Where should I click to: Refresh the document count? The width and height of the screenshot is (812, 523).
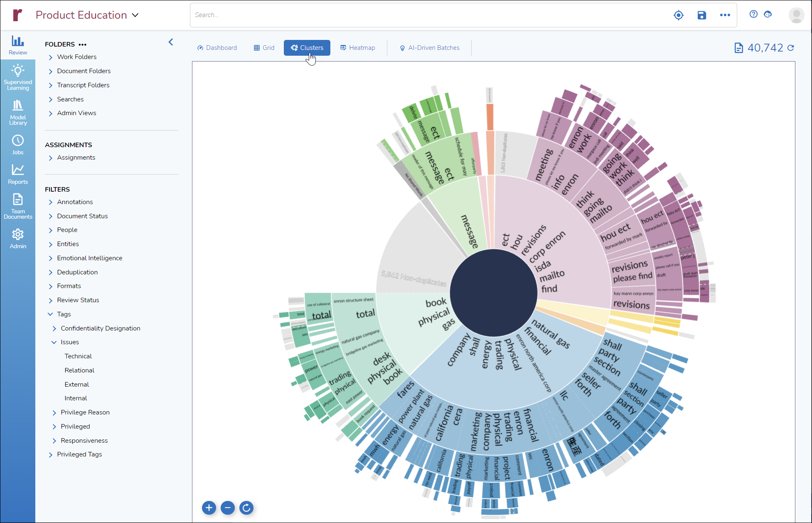pos(791,48)
